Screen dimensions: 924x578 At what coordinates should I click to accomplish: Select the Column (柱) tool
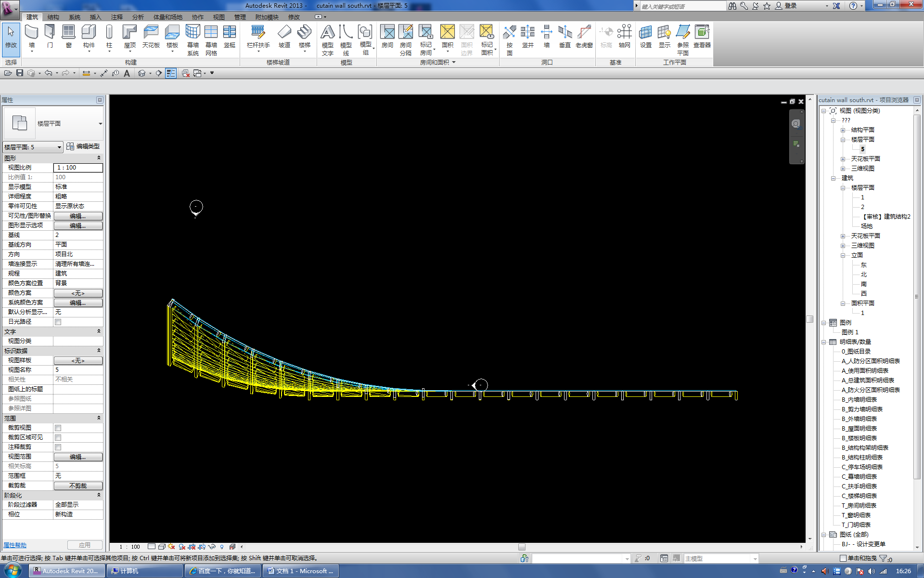(x=109, y=37)
